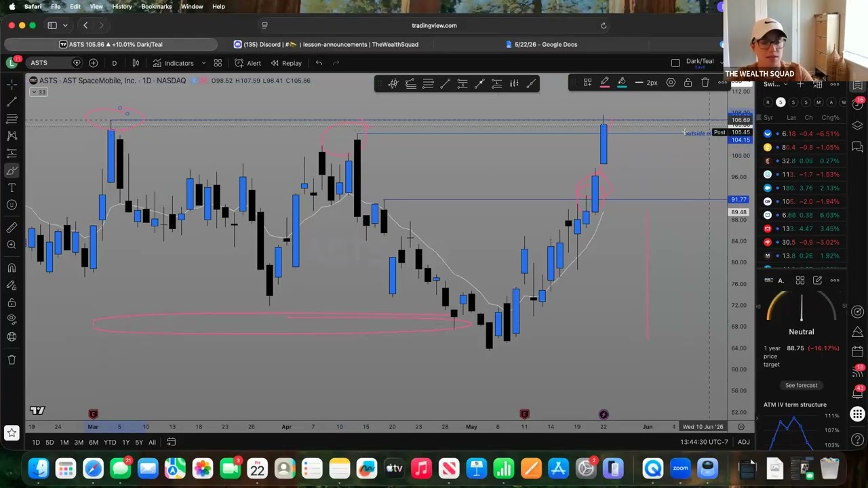Expand the favorite indicators dropdown arrow
This screenshot has height=488, width=868.
(x=203, y=63)
